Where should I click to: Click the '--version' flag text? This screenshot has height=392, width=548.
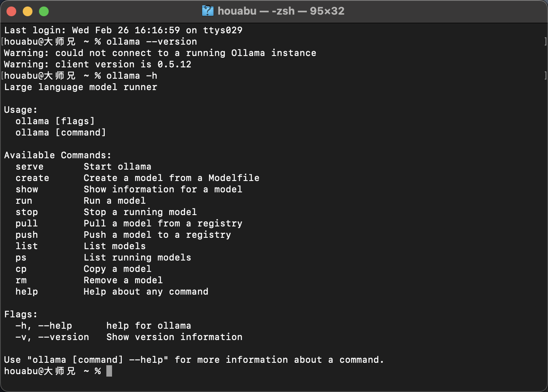coord(64,337)
